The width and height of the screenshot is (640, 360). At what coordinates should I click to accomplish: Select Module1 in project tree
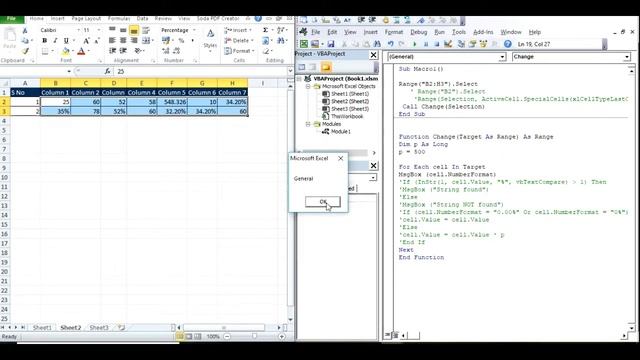click(x=340, y=131)
